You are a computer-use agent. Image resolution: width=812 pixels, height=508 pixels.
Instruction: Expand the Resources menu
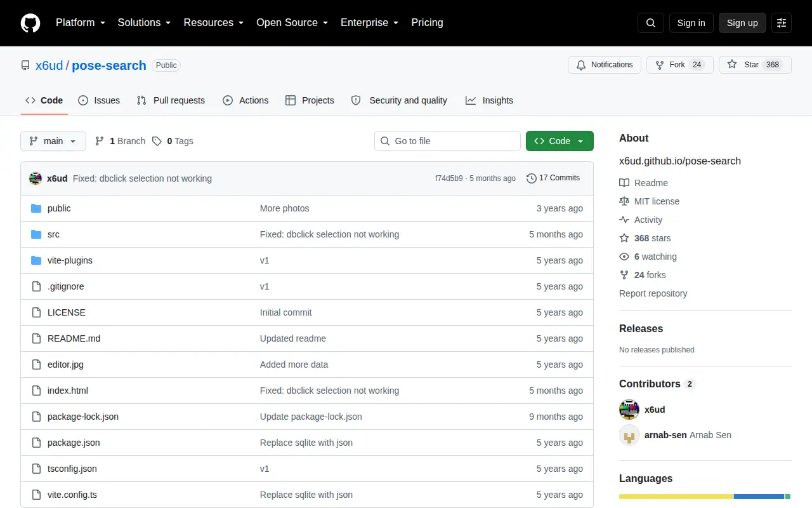214,23
